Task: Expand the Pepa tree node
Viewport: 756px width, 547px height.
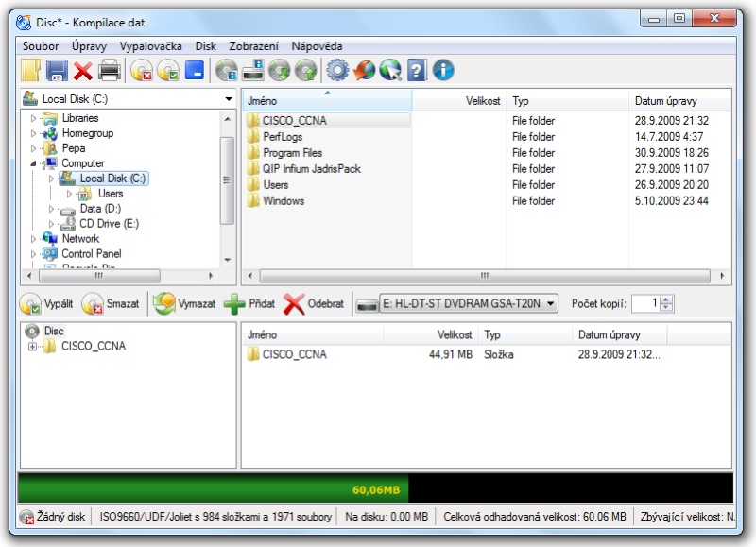Action: point(33,148)
